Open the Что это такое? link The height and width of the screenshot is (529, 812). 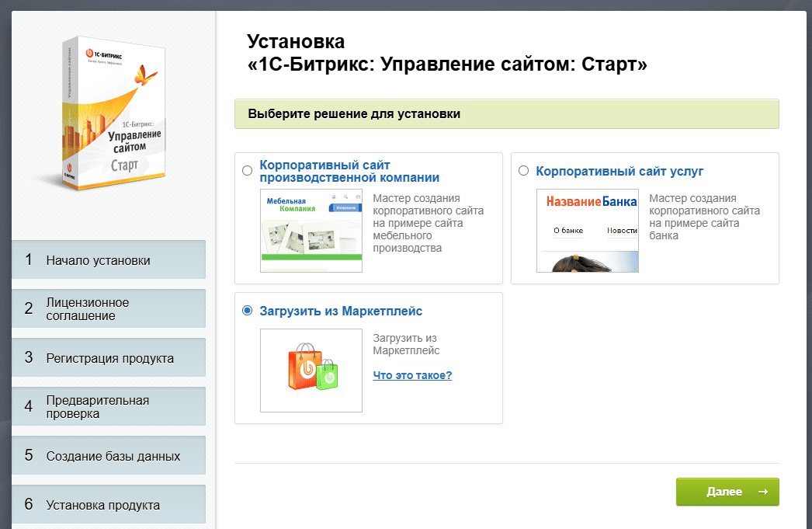coord(412,376)
